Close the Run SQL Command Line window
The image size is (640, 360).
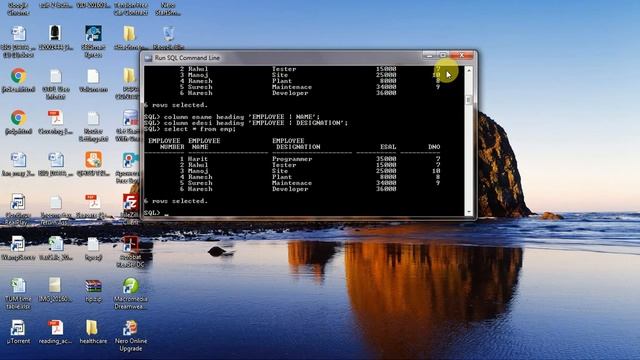462,55
